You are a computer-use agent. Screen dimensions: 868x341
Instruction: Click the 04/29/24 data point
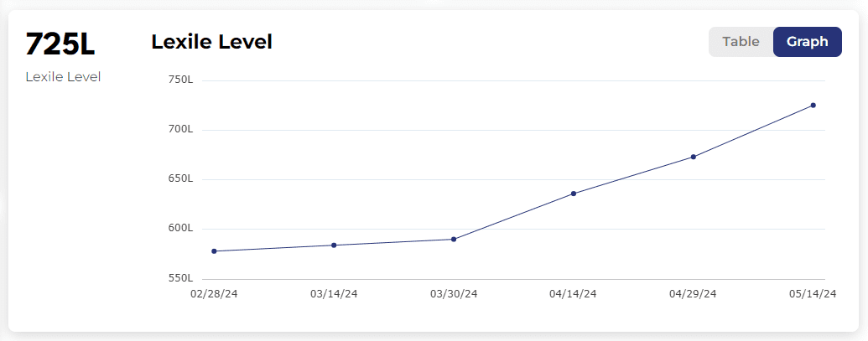point(694,157)
